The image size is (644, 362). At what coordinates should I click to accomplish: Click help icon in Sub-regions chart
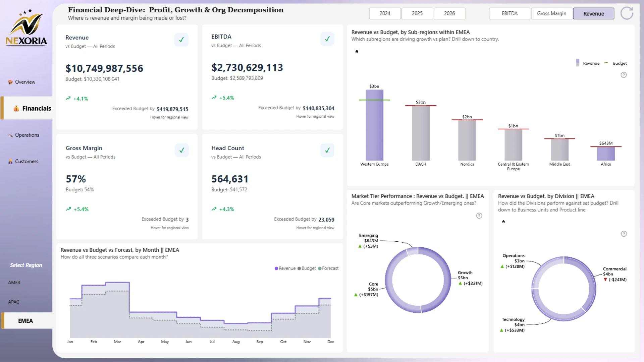(x=624, y=75)
